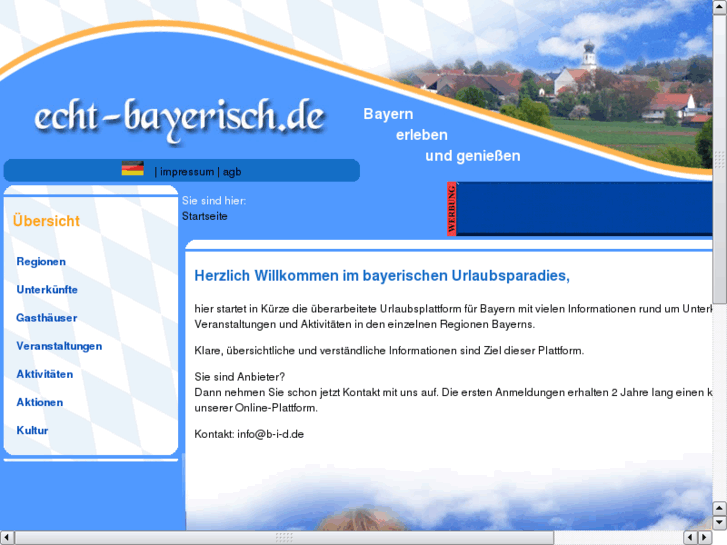Open the Kultur menu item
The width and height of the screenshot is (727, 545).
click(x=32, y=430)
